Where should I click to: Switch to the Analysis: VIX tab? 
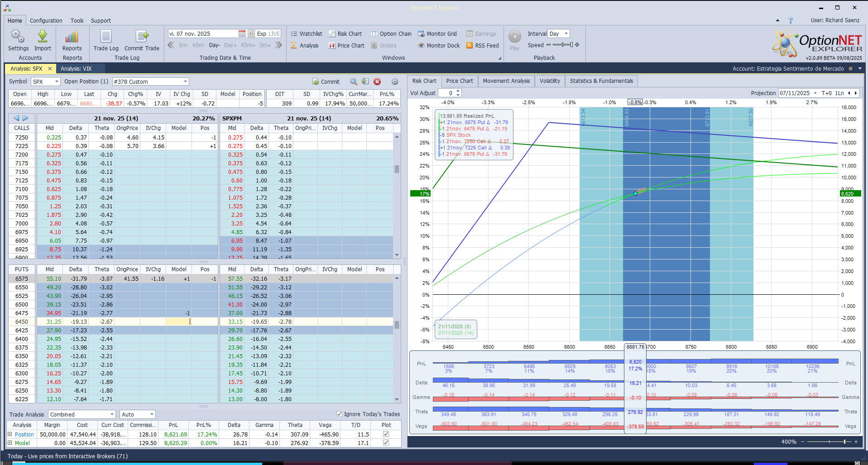click(x=76, y=68)
